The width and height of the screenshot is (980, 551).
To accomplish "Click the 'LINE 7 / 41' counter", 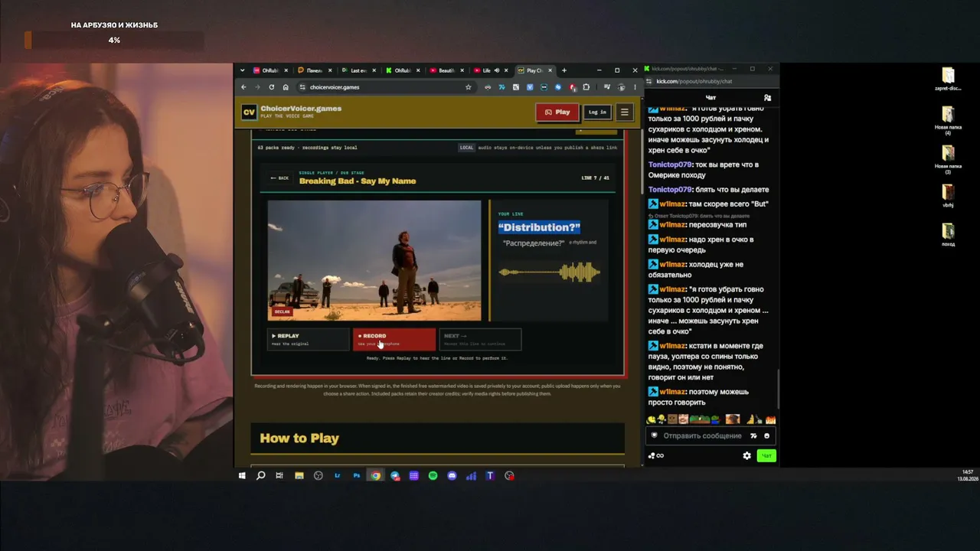I will (596, 178).
